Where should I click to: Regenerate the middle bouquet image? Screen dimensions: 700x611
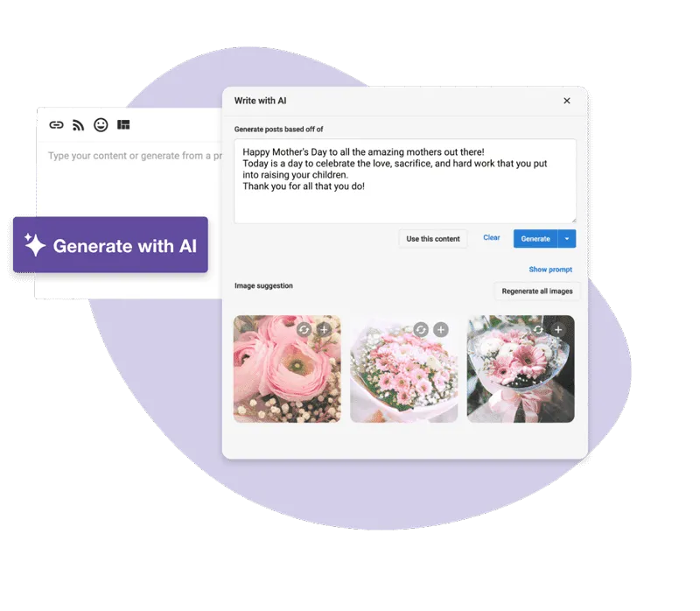[421, 330]
